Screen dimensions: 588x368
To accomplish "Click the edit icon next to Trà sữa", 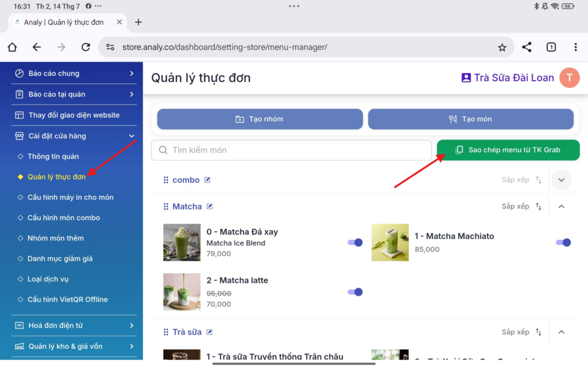I will point(210,332).
